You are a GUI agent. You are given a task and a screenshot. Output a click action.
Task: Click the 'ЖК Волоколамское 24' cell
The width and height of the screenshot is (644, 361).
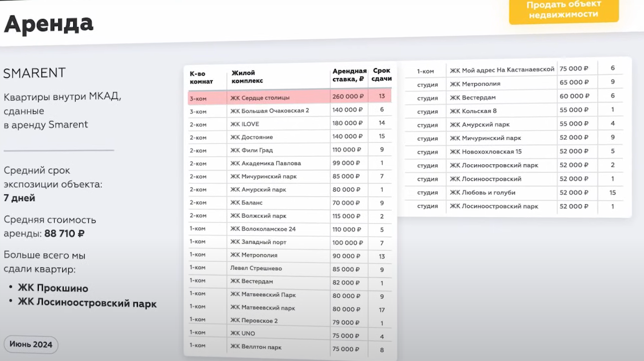[263, 229]
